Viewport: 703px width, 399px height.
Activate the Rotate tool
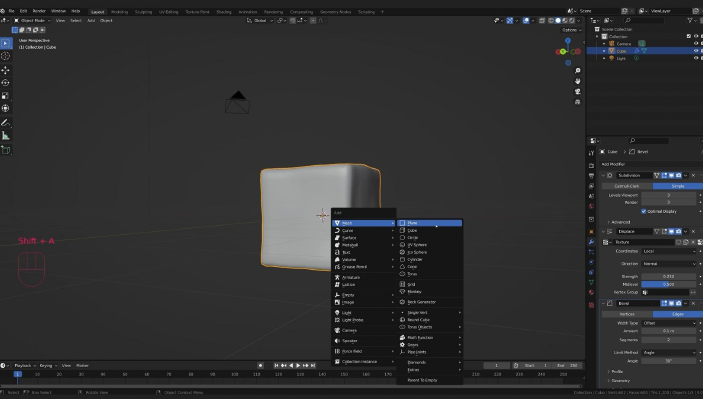click(5, 82)
